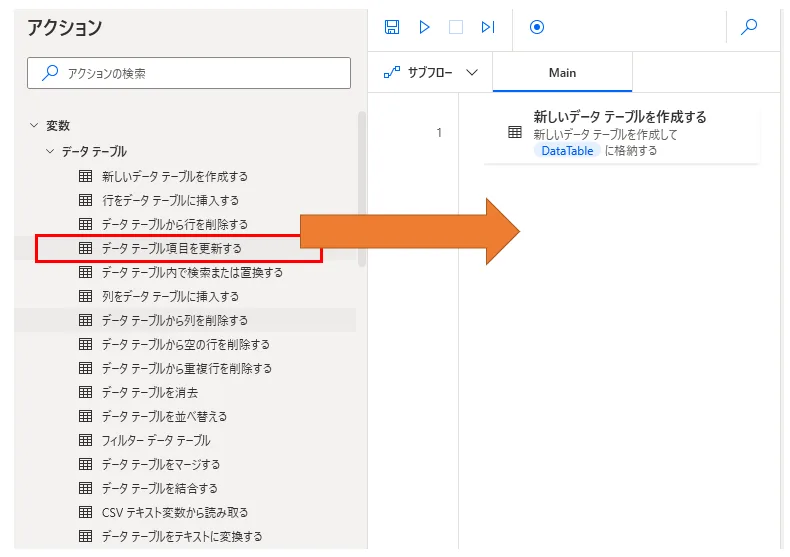Select データ テーブルから列を削除する action
790x557 pixels.
point(175,320)
